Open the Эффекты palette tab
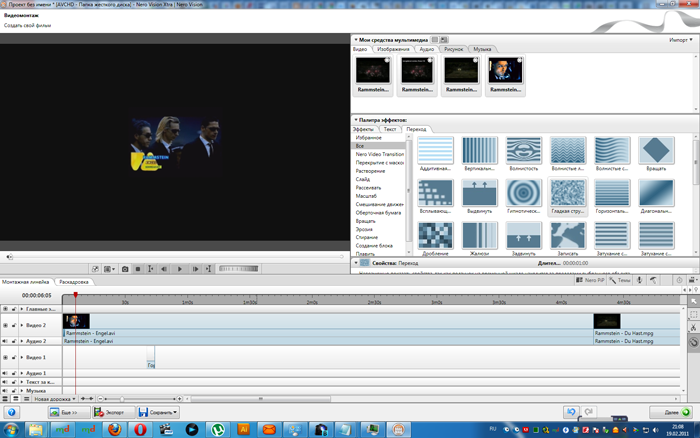Image resolution: width=700 pixels, height=438 pixels. tap(363, 129)
